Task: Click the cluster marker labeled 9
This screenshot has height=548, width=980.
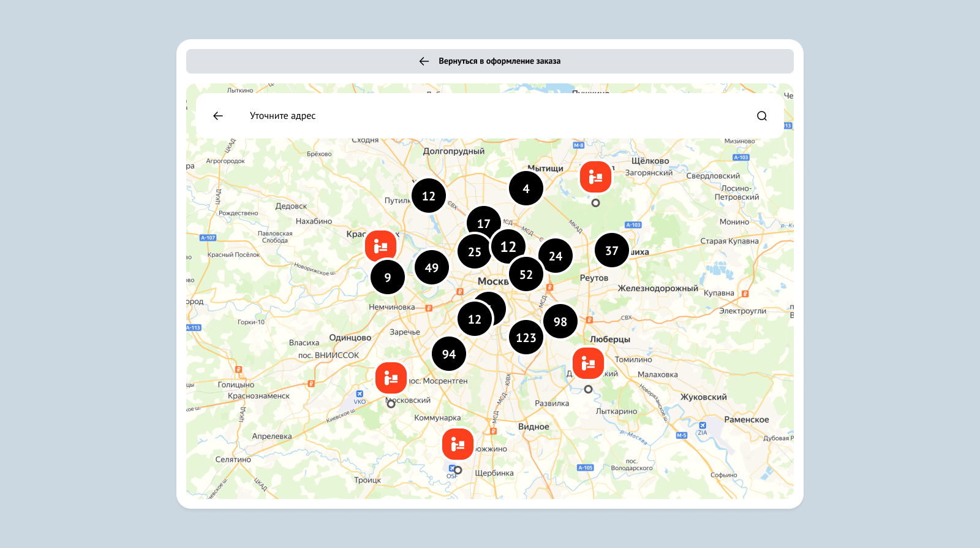Action: coord(388,278)
